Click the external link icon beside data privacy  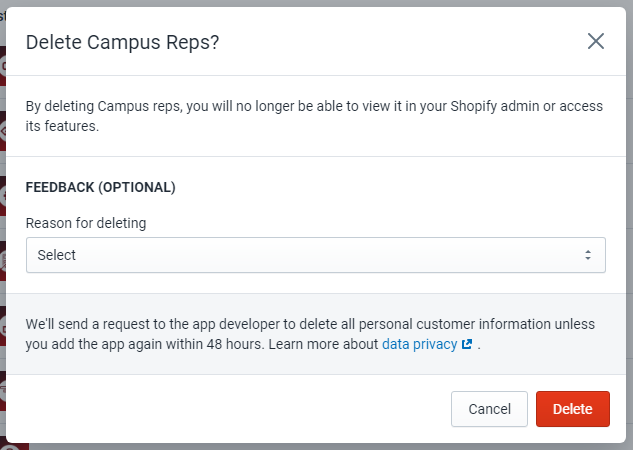[x=467, y=344]
